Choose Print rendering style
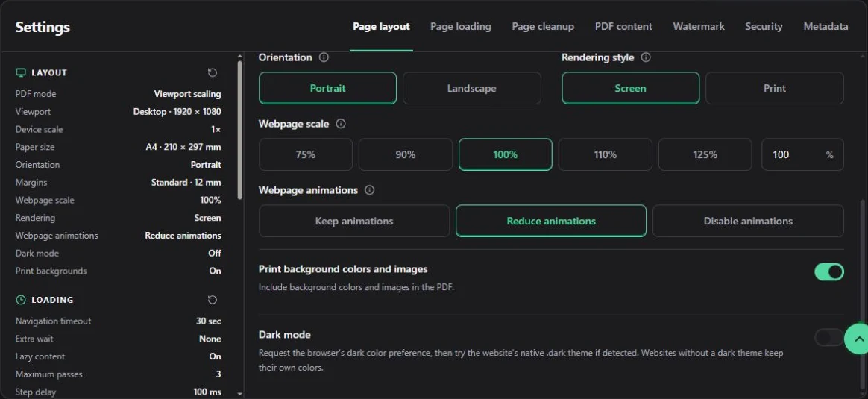 coord(775,88)
